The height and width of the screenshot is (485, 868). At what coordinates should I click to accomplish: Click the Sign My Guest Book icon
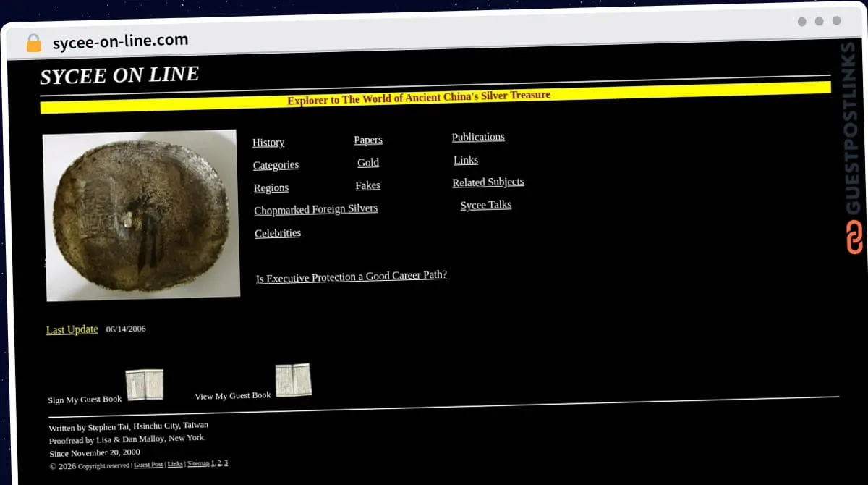[144, 385]
